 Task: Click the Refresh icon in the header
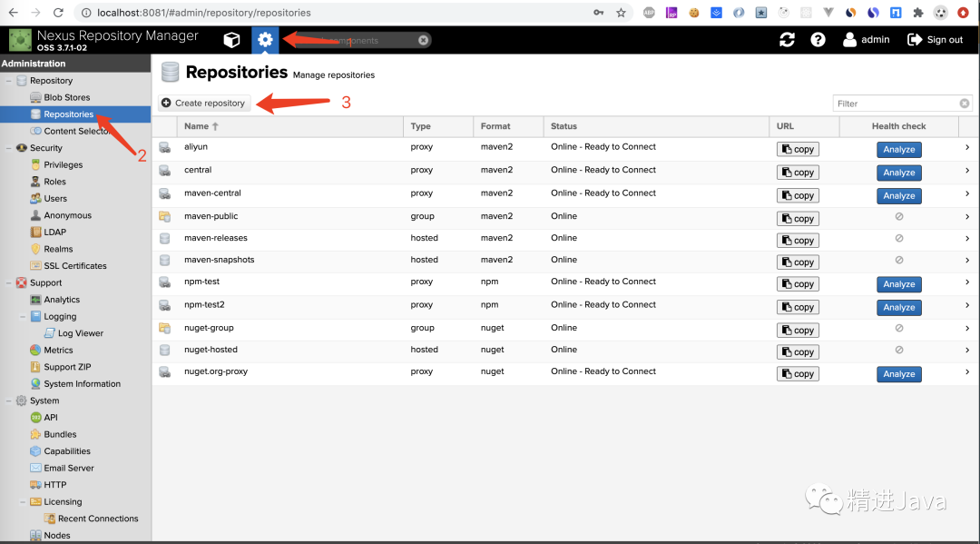click(x=787, y=40)
